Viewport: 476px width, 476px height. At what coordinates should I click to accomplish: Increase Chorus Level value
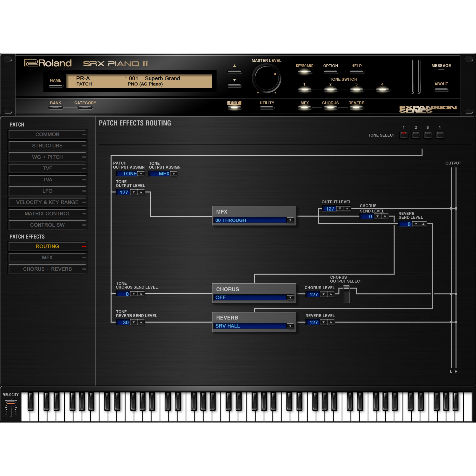(x=331, y=294)
